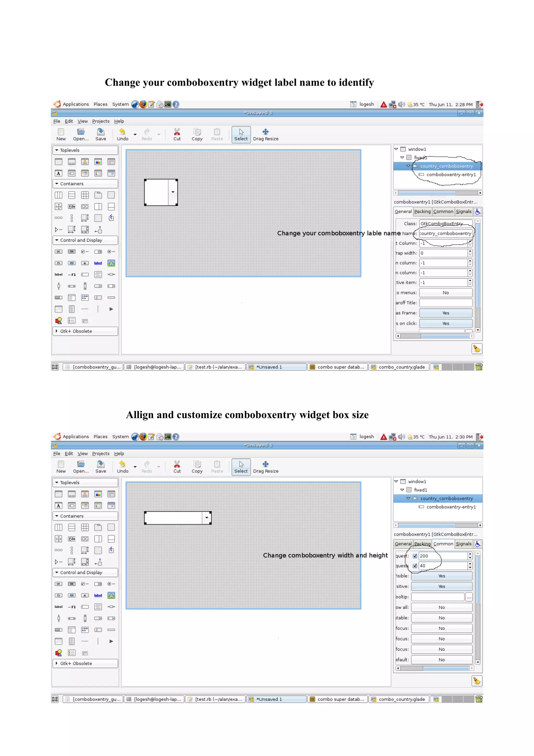
Task: Uncheck the width request checkbox beside 200
Action: pos(415,556)
